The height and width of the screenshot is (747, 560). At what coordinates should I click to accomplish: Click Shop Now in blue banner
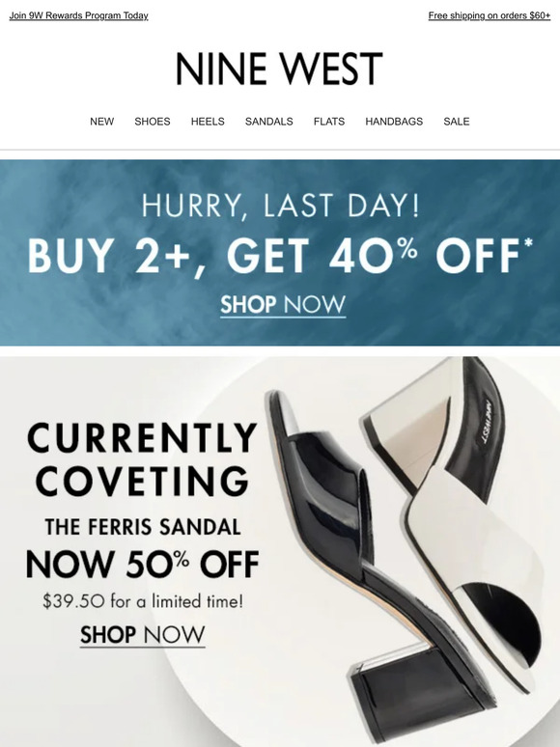coord(283,305)
